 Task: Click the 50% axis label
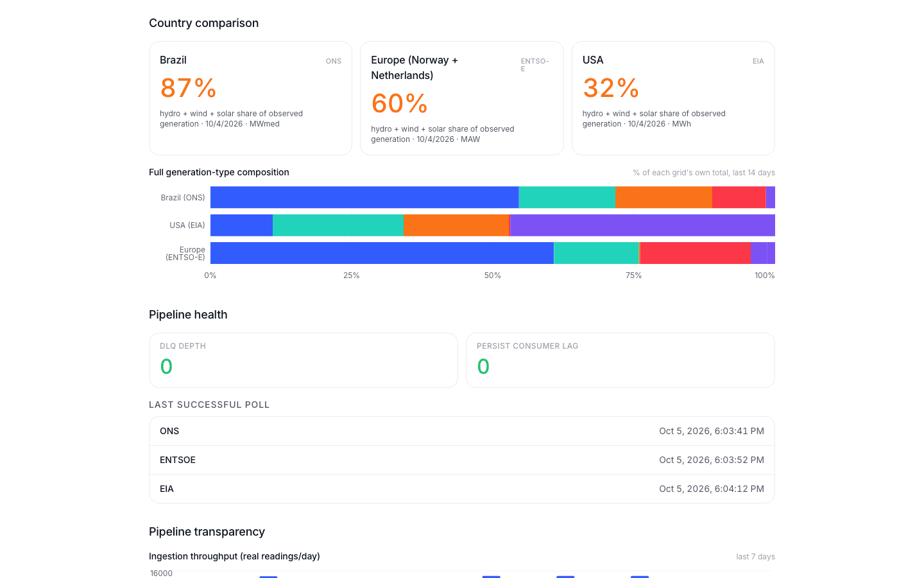tap(493, 276)
